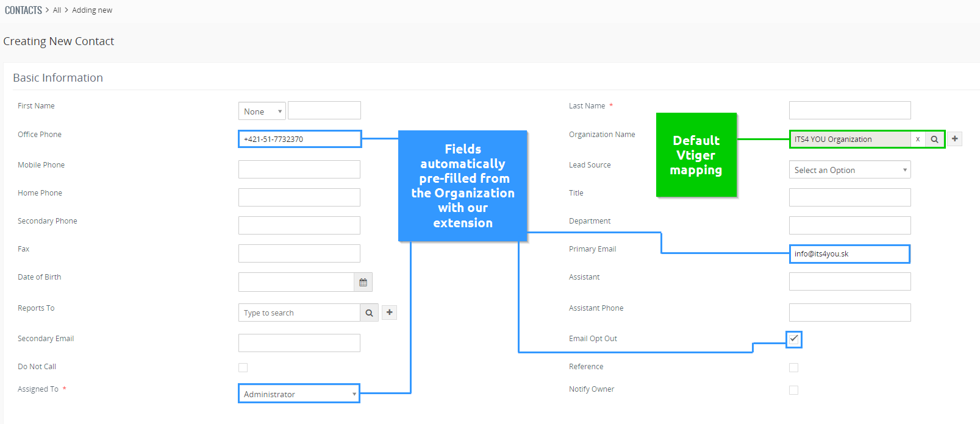Go to CONTACTS module in breadcrumb
980x424 pixels.
[23, 10]
